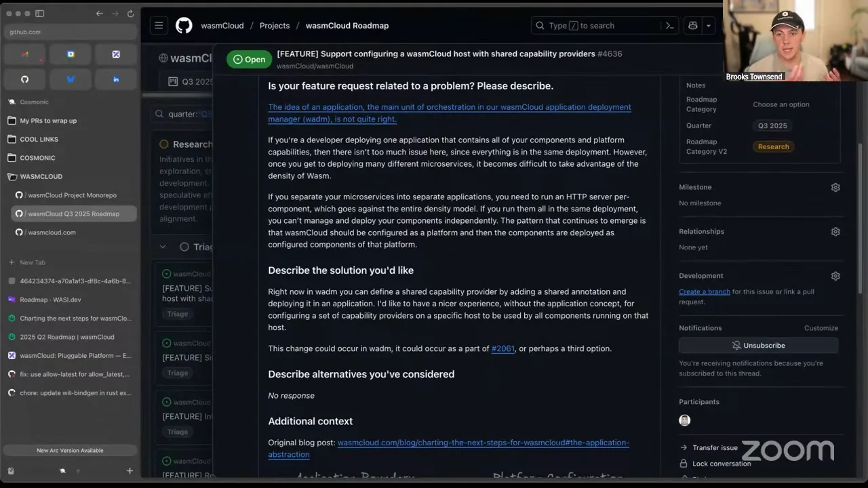Click the wasmCloud/wasmCloud repository link
868x488 pixels.
(315, 66)
